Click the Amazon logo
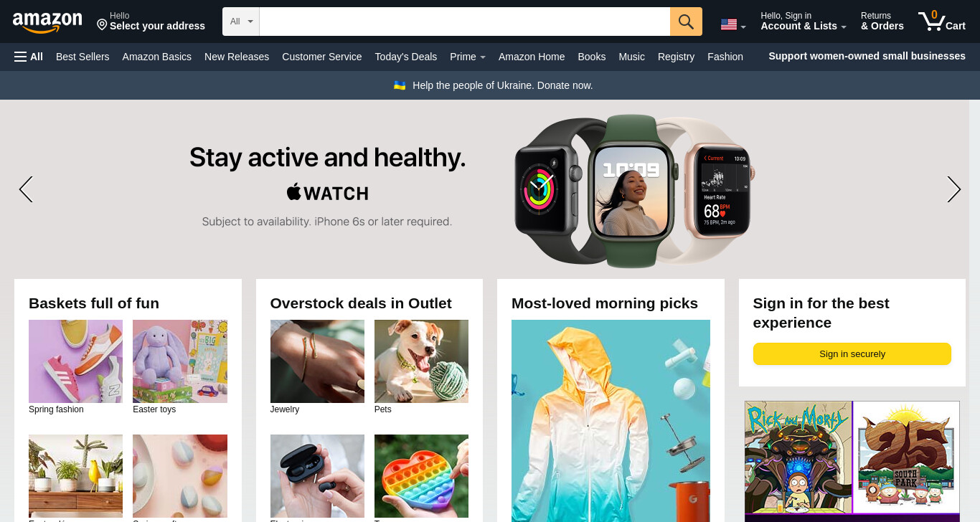 pos(47,22)
